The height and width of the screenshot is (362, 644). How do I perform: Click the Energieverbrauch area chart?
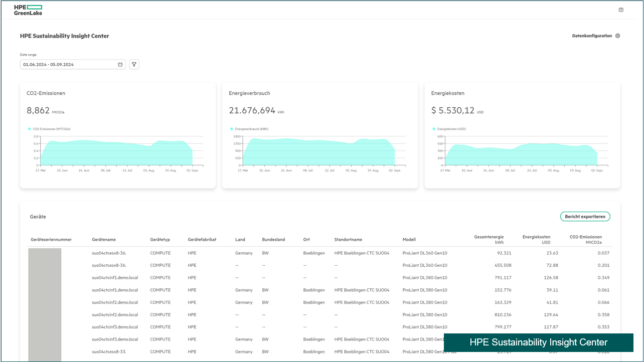319,152
